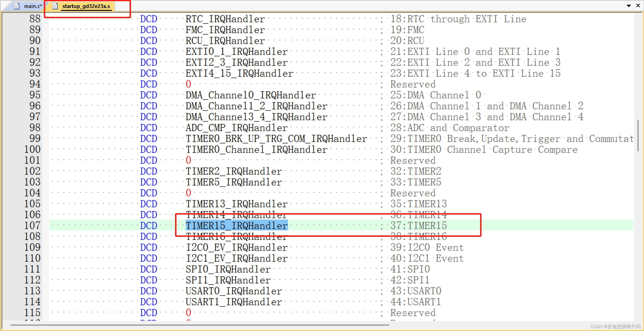
Task: Click SPI1_IRQHandler on line 112
Action: click(228, 280)
